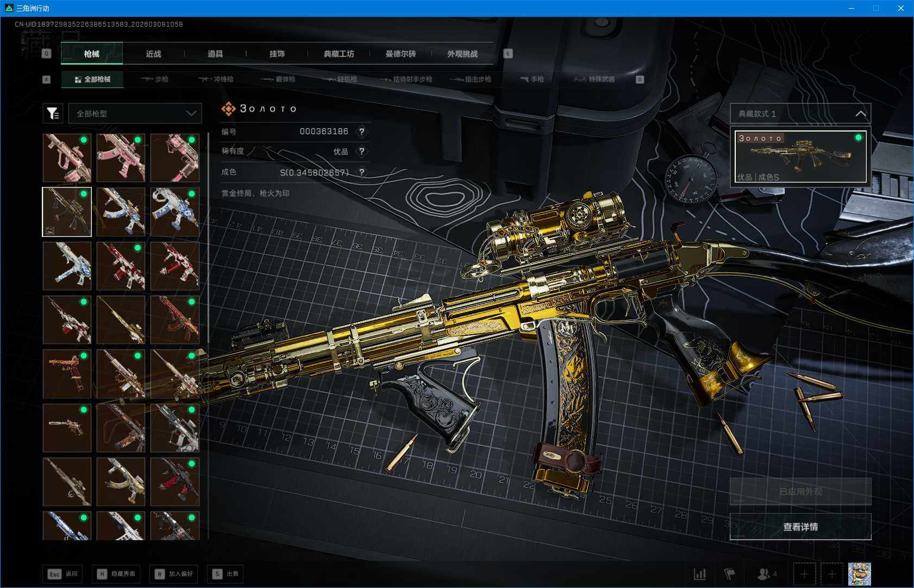Click the H 隐藏界面 button
914x588 pixels.
coord(117,574)
